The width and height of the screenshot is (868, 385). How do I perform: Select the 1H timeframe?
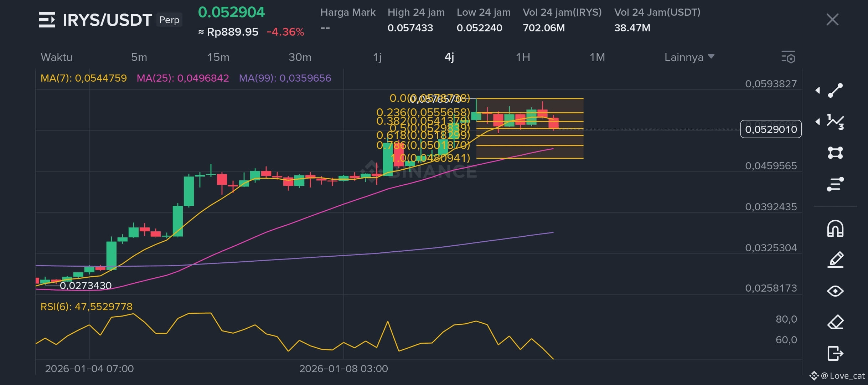[x=523, y=57]
